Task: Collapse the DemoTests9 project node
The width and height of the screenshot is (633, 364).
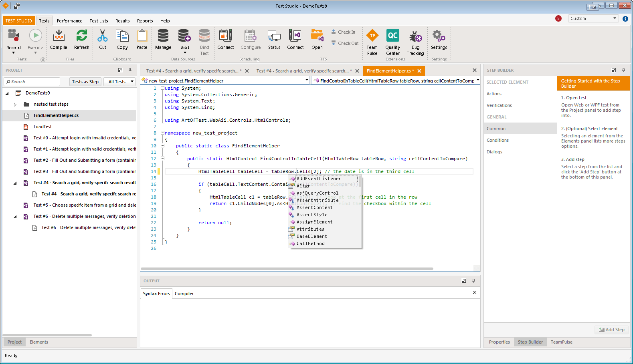Action: click(7, 93)
